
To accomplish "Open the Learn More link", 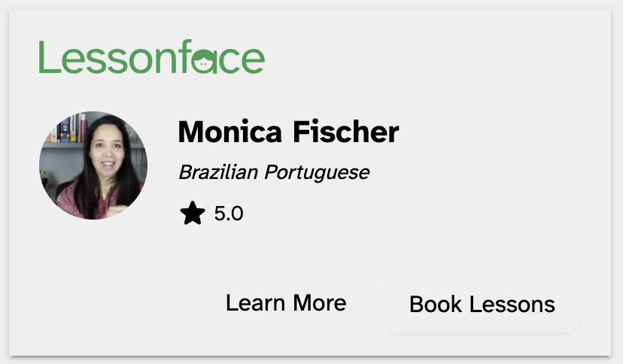I will (286, 303).
